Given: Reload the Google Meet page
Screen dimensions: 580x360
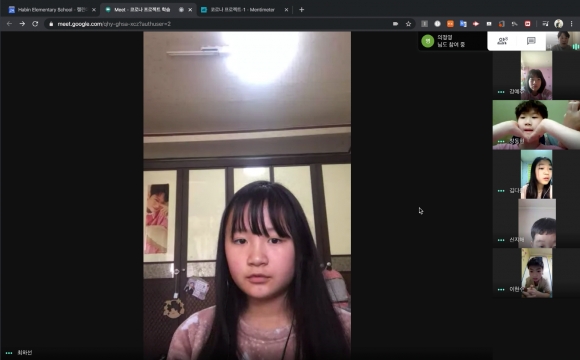Looking at the screenshot, I should pyautogui.click(x=35, y=24).
